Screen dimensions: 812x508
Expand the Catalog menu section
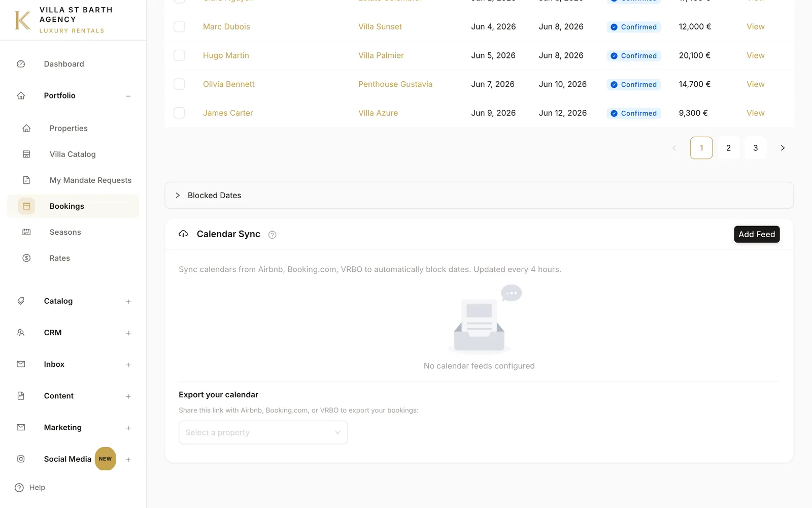pyautogui.click(x=128, y=302)
